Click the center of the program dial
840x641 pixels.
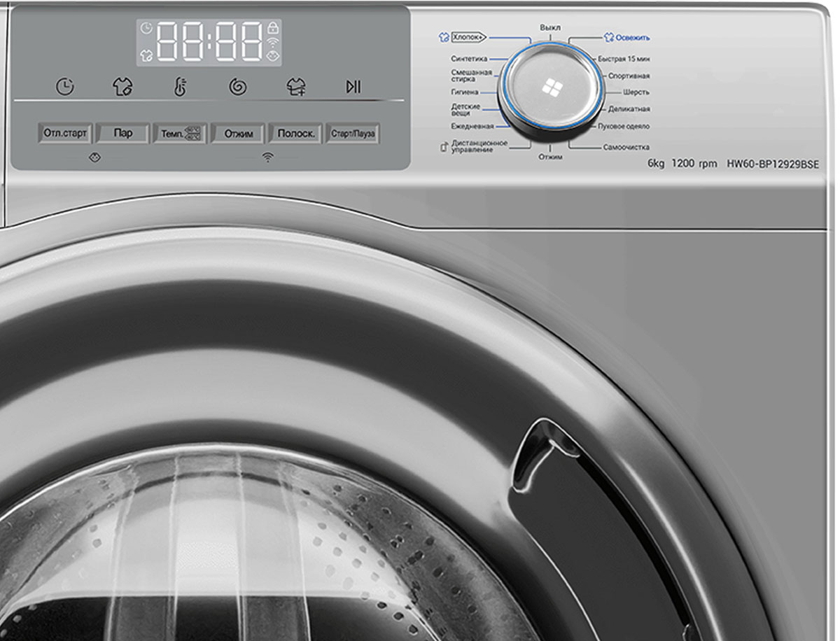[551, 87]
